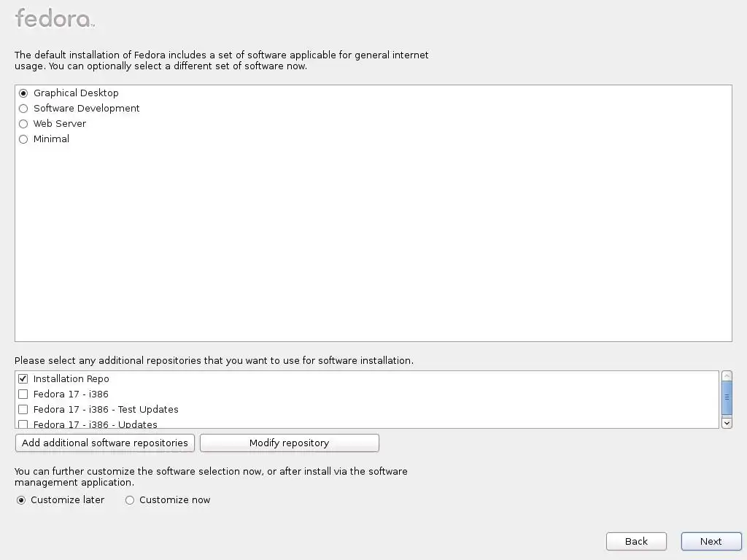Select the Graphical Desktop radio option
This screenshot has height=560, width=747.
(x=23, y=93)
